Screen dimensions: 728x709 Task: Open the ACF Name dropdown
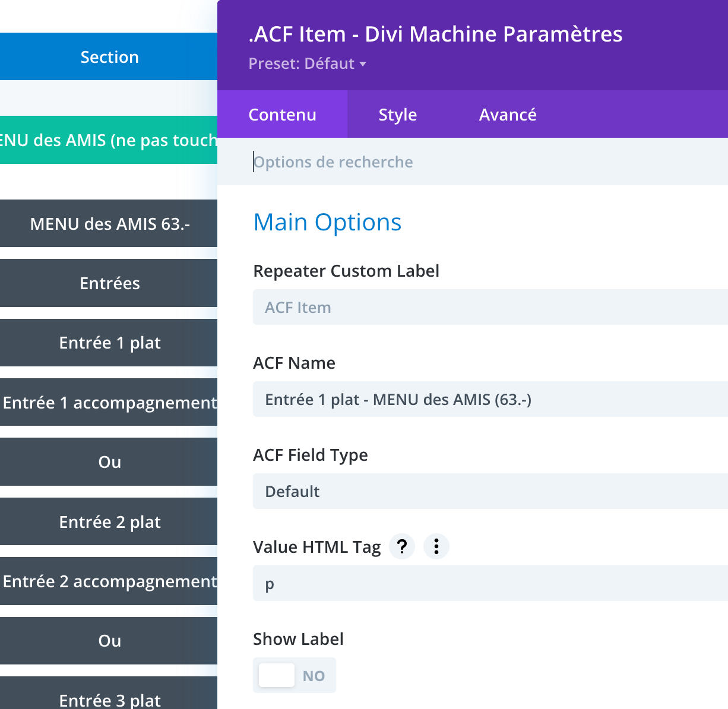pyautogui.click(x=490, y=399)
